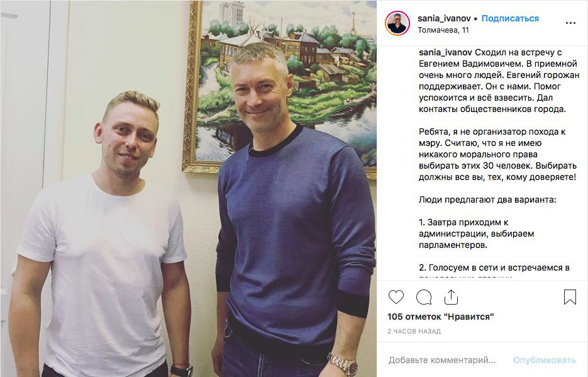Open comments via the speech bubble icon
The height and width of the screenshot is (377, 588).
424,297
